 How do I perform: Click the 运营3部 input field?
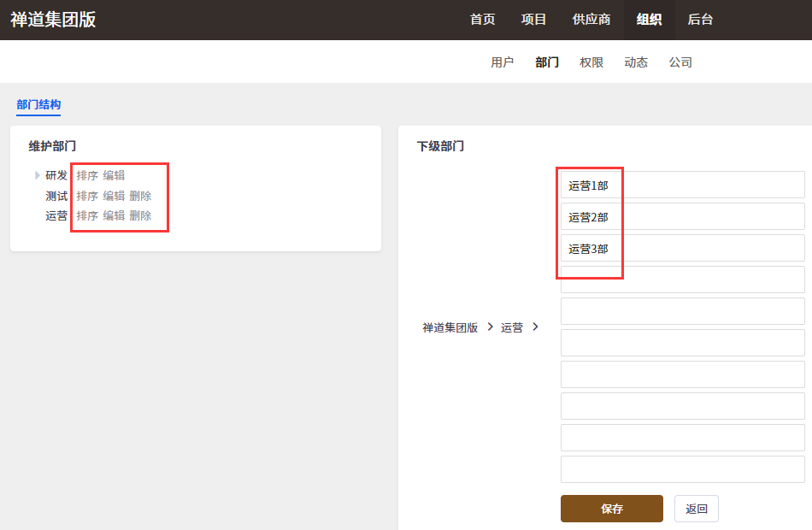click(683, 248)
